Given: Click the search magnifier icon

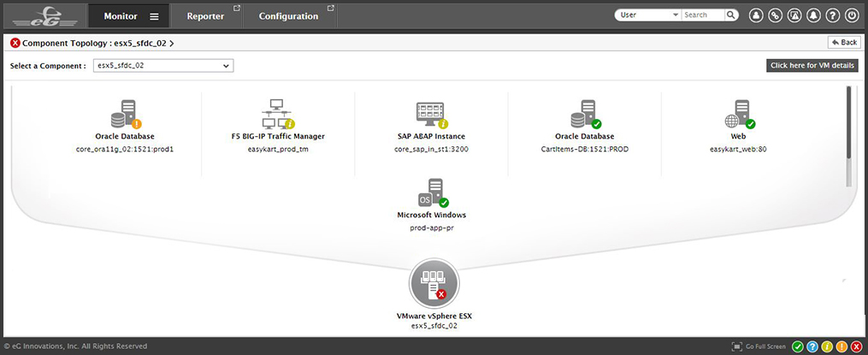Looking at the screenshot, I should click(x=732, y=15).
